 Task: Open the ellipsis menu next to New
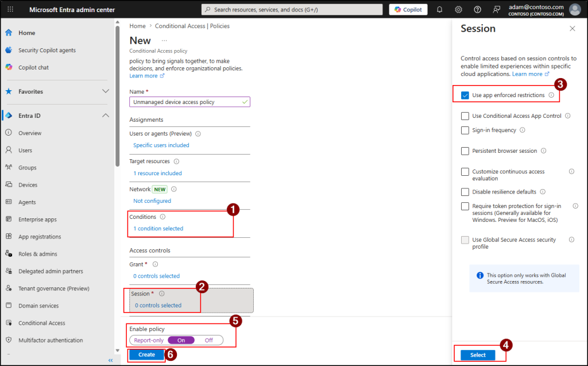tap(164, 41)
